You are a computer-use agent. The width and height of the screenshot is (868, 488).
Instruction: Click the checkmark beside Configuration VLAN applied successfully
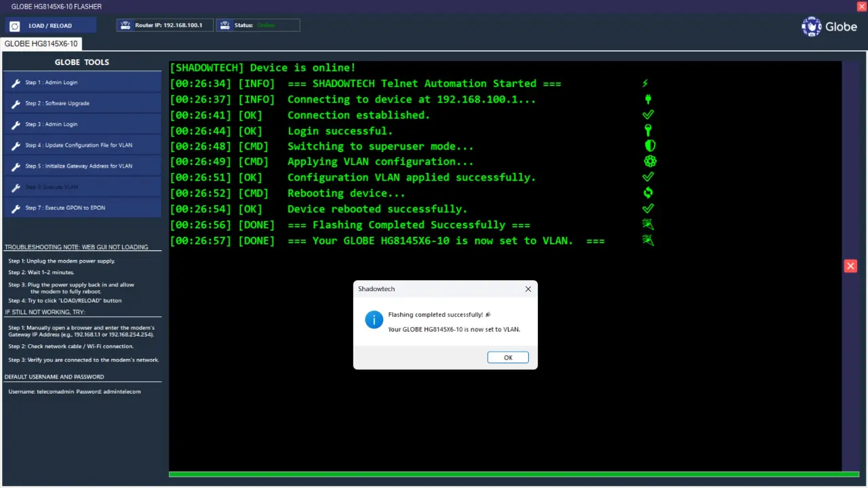click(x=648, y=177)
